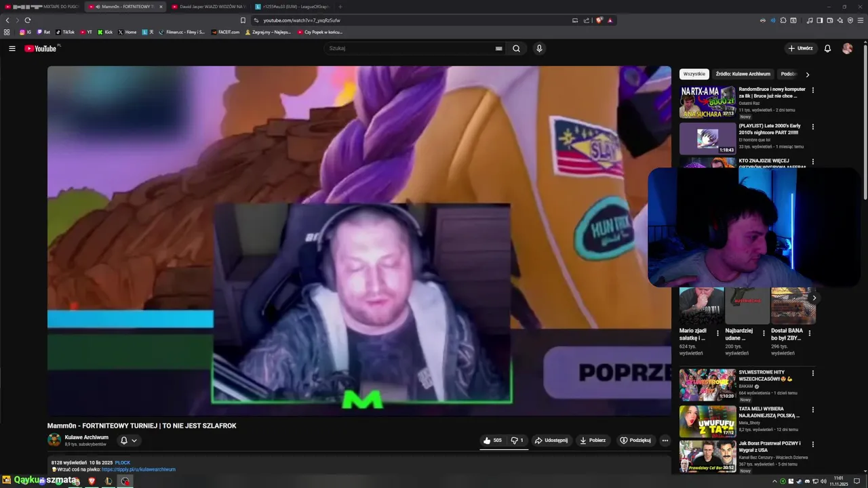The height and width of the screenshot is (488, 868).
Task: Open the TikTok bookmark
Action: pos(65,32)
